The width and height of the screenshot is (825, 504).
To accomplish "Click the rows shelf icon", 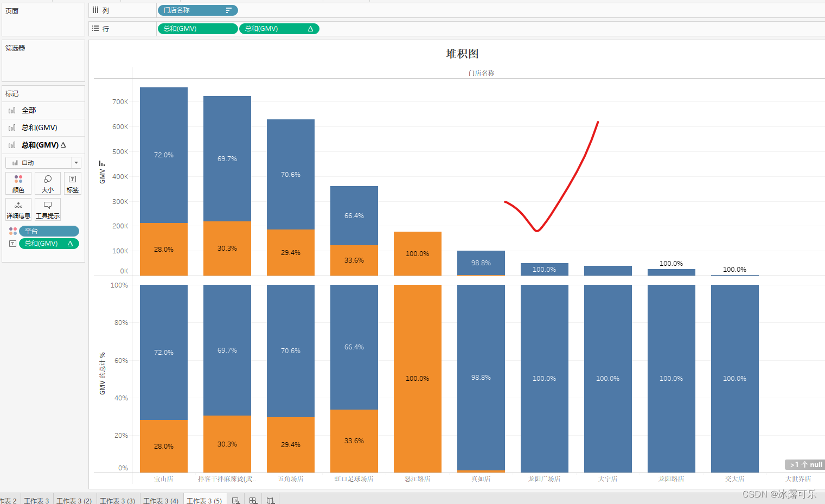I will pyautogui.click(x=95, y=29).
